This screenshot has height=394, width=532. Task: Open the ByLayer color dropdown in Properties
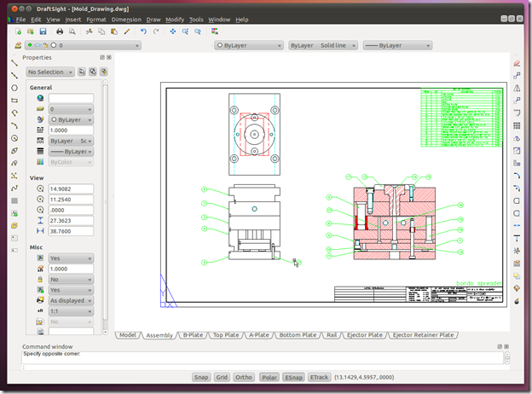point(71,119)
